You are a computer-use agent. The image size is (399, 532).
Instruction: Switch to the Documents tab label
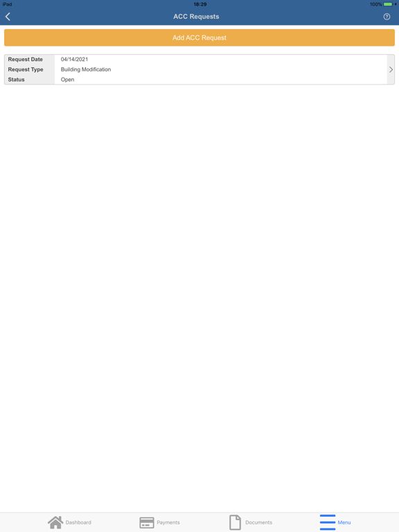[258, 522]
